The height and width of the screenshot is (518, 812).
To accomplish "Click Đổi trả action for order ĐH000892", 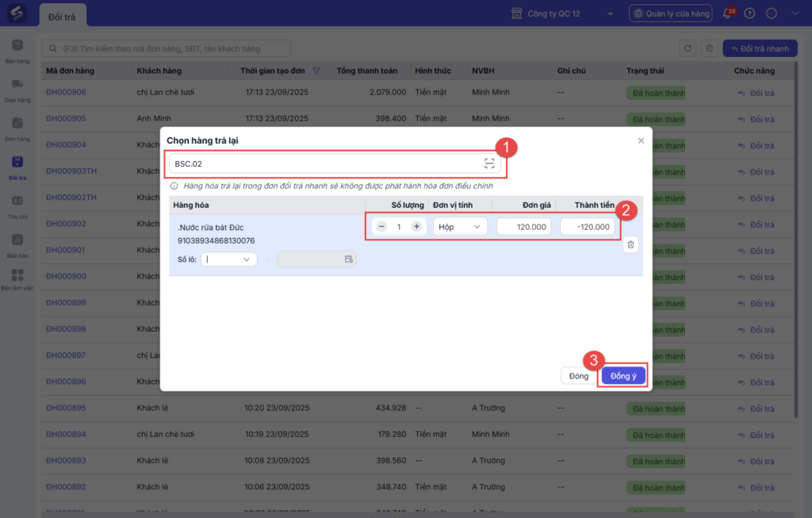I will click(x=756, y=488).
